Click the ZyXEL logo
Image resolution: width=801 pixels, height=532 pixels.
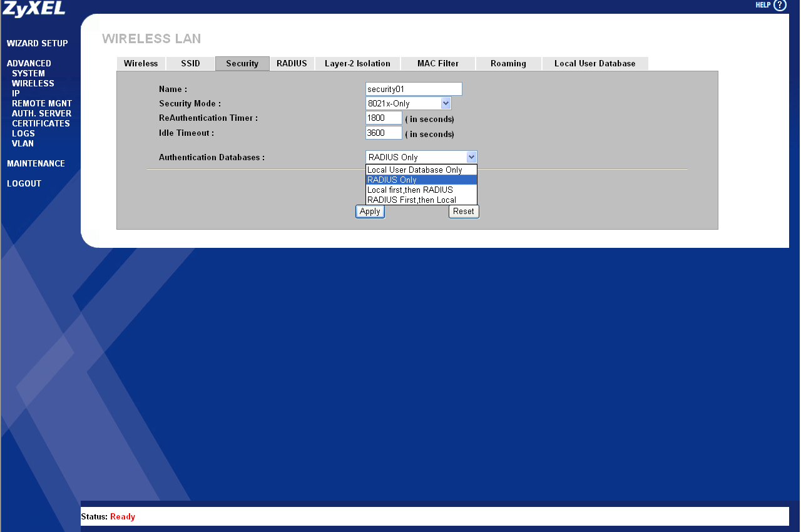pyautogui.click(x=34, y=9)
